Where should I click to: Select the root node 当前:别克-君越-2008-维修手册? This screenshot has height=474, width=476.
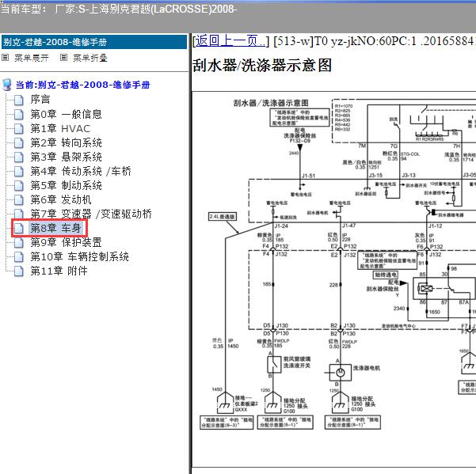[83, 85]
